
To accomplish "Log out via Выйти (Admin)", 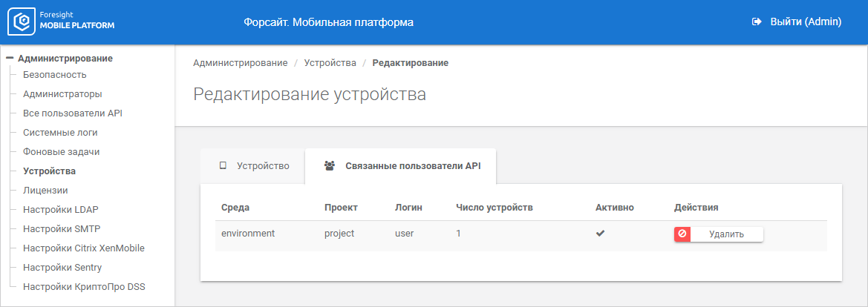I will point(805,22).
